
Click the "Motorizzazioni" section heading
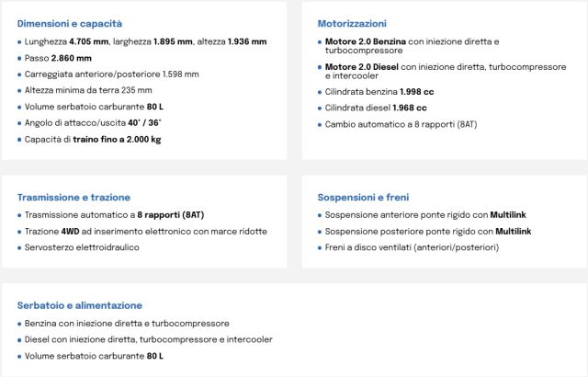tap(352, 22)
